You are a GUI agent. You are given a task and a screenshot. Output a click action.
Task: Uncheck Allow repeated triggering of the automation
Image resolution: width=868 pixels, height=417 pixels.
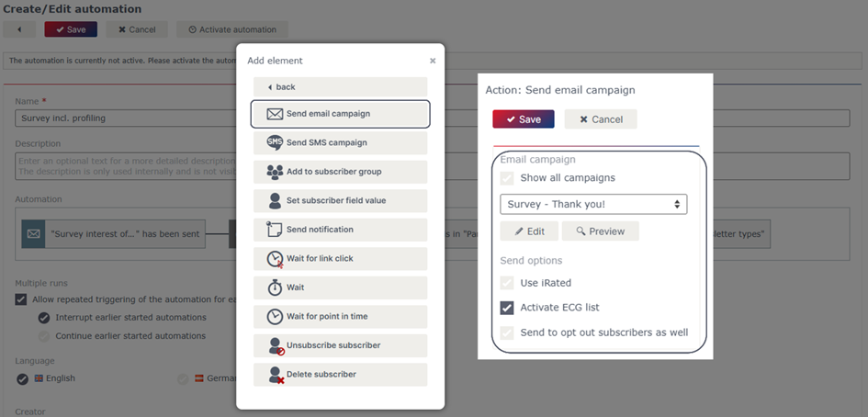point(21,299)
